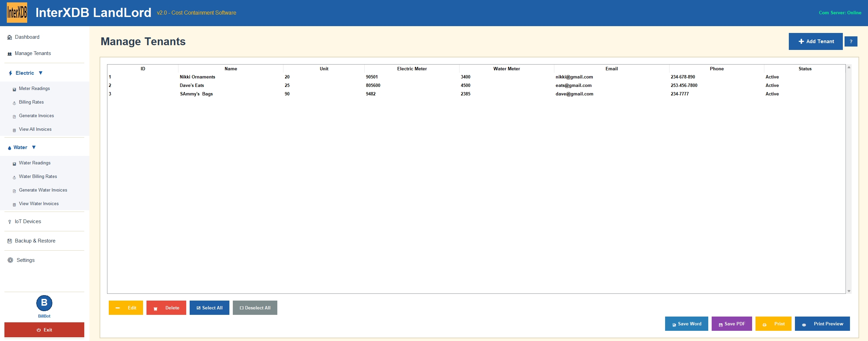This screenshot has width=868, height=341.
Task: Collapse the Electric section arrow
Action: [x=40, y=73]
